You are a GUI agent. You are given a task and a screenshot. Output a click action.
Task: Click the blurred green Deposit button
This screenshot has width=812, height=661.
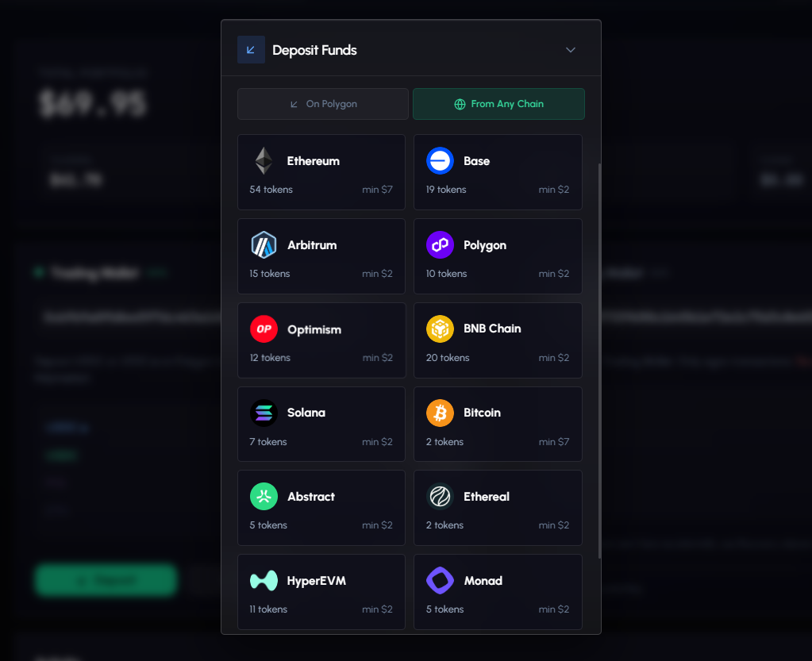106,580
